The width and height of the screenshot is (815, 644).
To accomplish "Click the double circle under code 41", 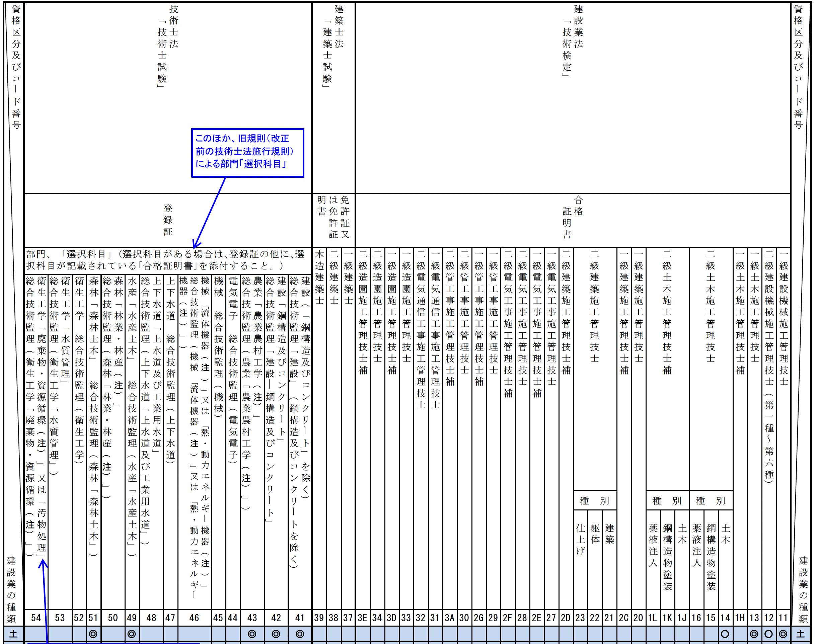I will point(300,634).
